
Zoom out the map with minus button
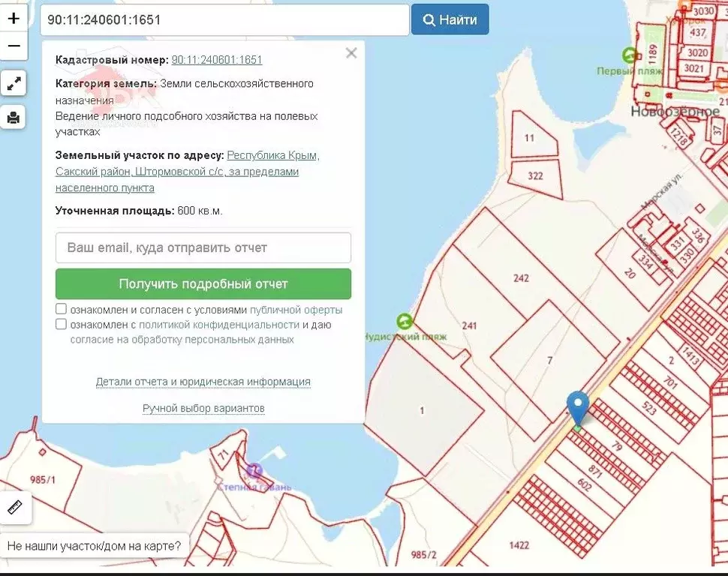(14, 46)
